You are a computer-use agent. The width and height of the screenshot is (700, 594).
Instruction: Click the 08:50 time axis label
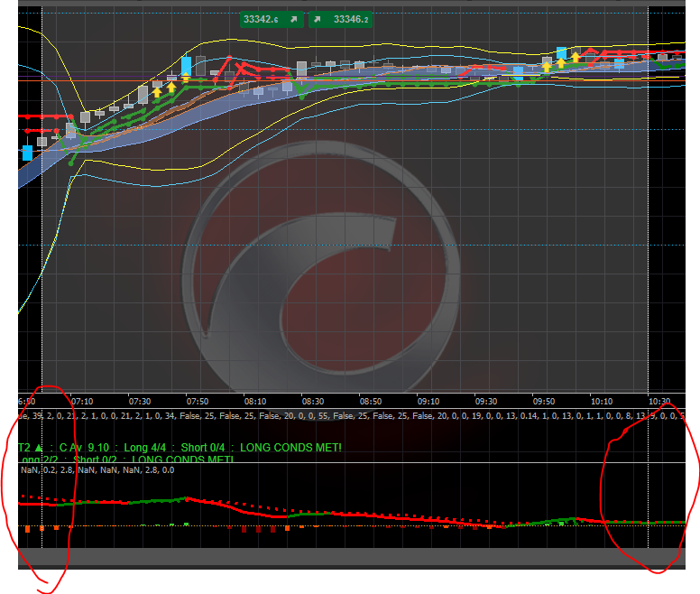coord(371,402)
